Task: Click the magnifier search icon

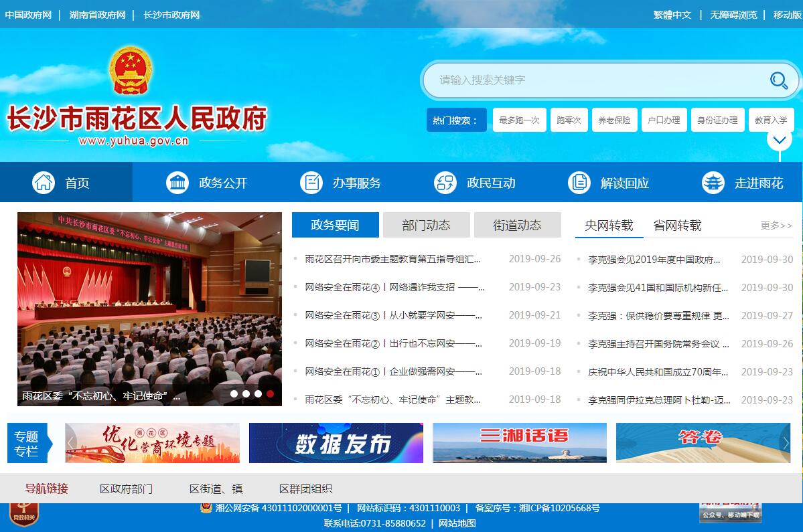Action: click(778, 80)
